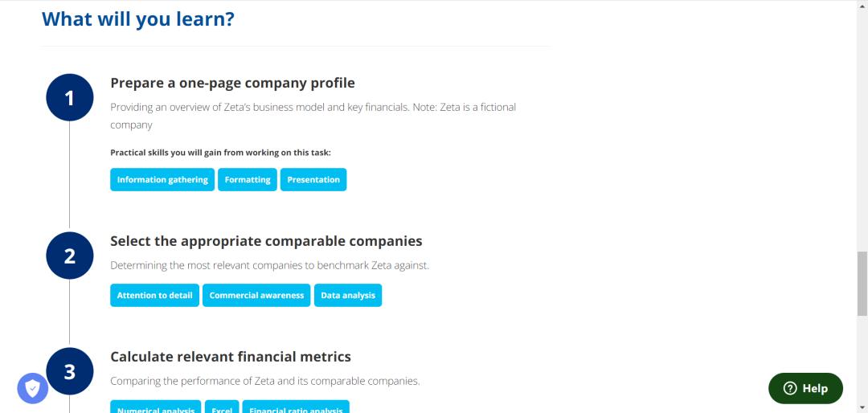This screenshot has width=868, height=413.
Task: Click the Data analysis skill tag
Action: point(348,296)
